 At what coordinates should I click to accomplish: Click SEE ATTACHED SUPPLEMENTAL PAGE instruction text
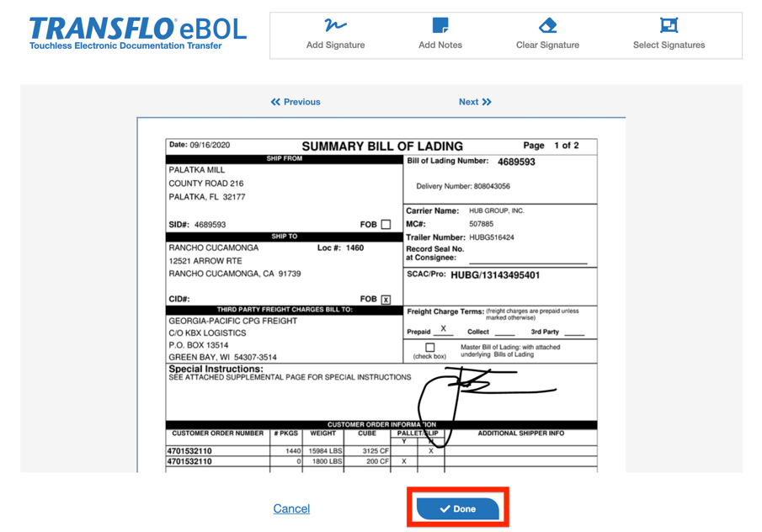[290, 377]
